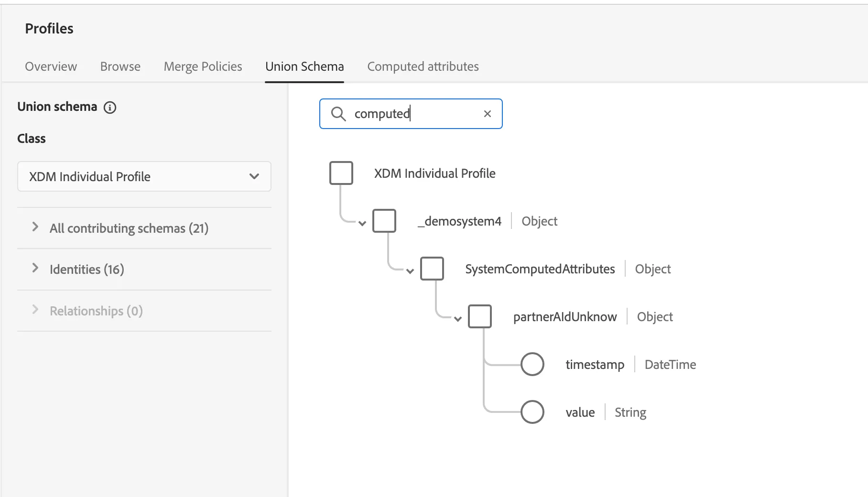Click into the schema search field
Image resolution: width=868 pixels, height=497 pixels.
coord(411,114)
